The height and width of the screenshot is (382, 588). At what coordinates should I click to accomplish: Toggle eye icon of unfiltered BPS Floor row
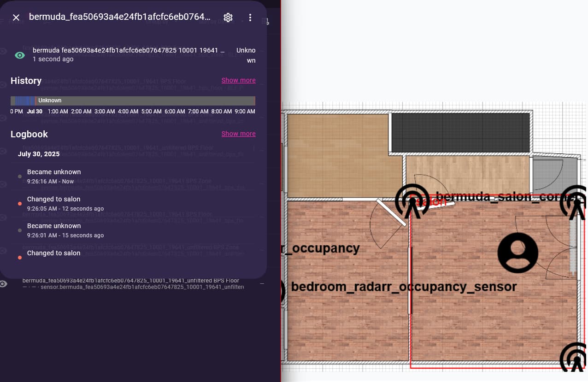(3, 284)
